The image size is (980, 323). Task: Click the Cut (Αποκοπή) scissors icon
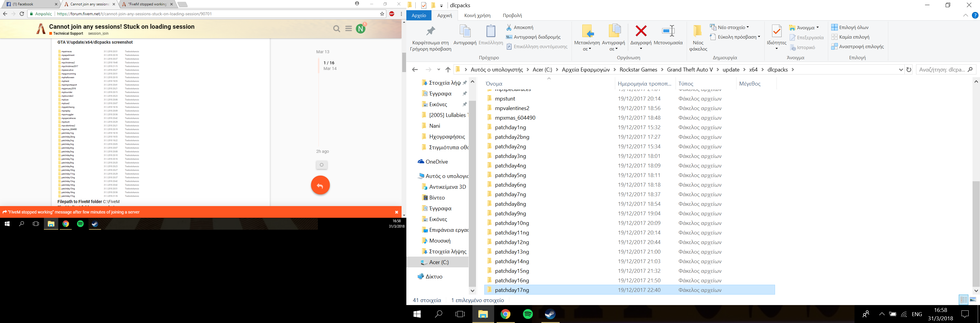tap(509, 28)
